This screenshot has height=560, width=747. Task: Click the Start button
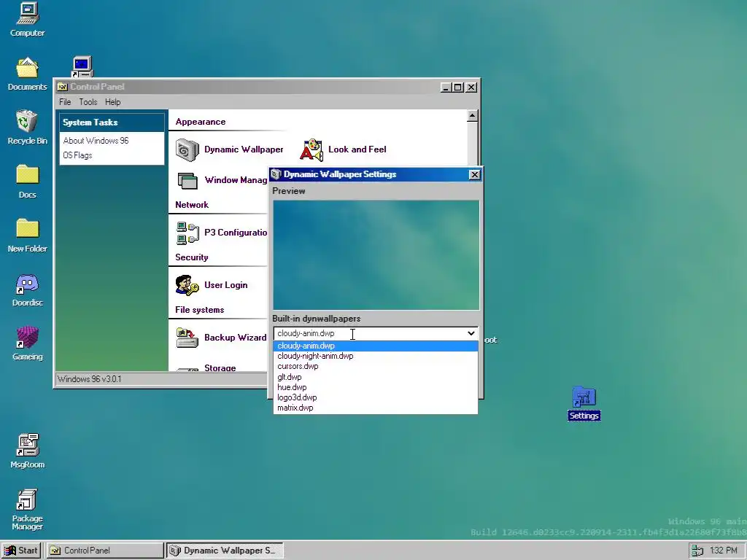[21, 551]
